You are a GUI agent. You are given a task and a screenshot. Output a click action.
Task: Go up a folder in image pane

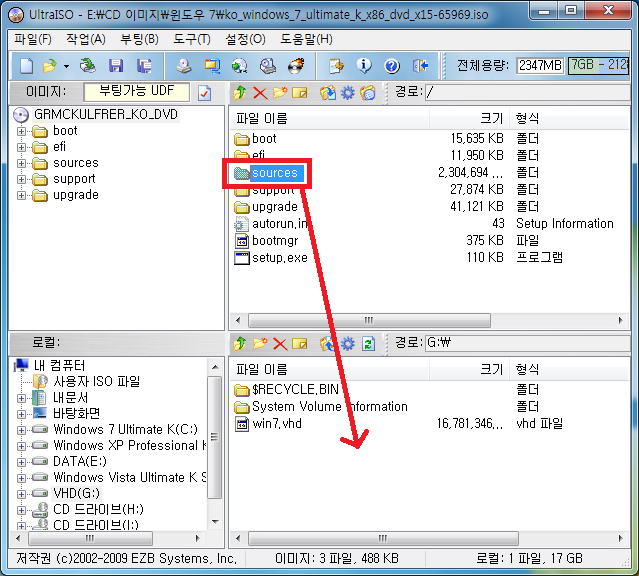pos(240,93)
